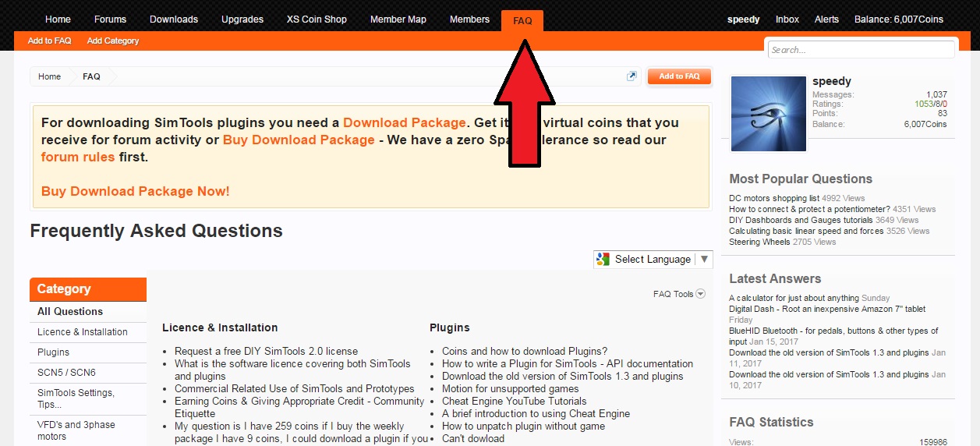Open How to unpatch plugin without game
This screenshot has height=446, width=980.
click(524, 426)
